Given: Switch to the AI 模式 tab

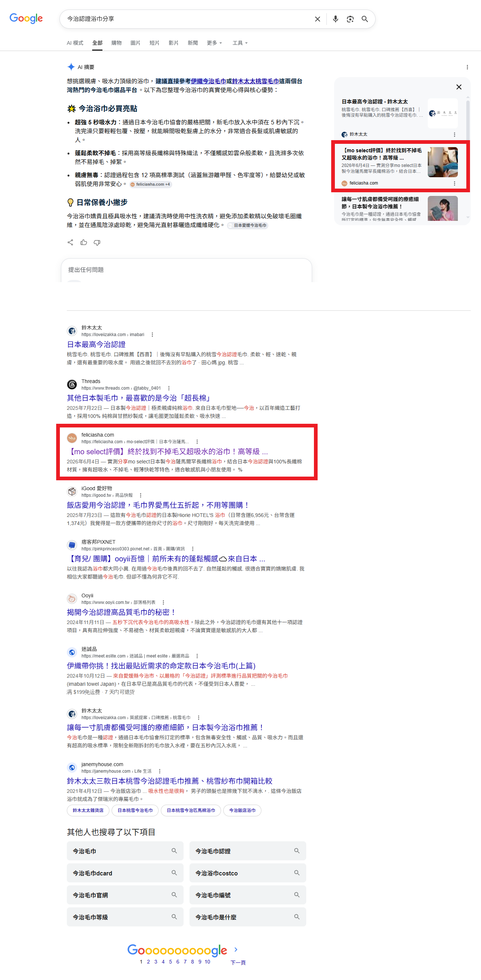Looking at the screenshot, I should pyautogui.click(x=75, y=43).
